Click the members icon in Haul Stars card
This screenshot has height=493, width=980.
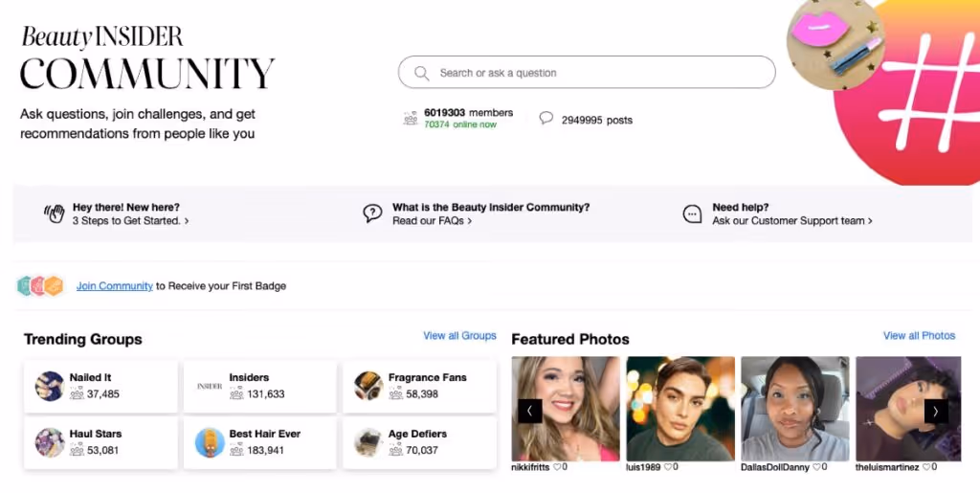tap(77, 450)
